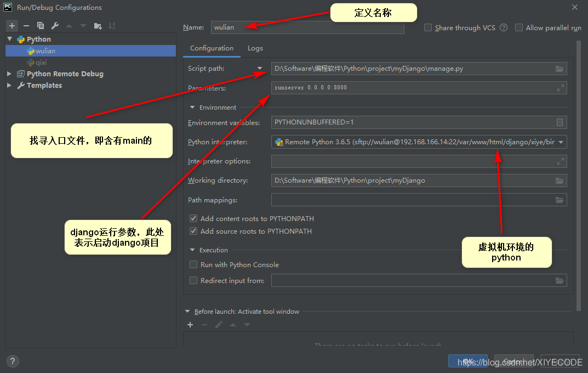Browse for Working directory folder icon
The width and height of the screenshot is (588, 373).
click(x=560, y=180)
